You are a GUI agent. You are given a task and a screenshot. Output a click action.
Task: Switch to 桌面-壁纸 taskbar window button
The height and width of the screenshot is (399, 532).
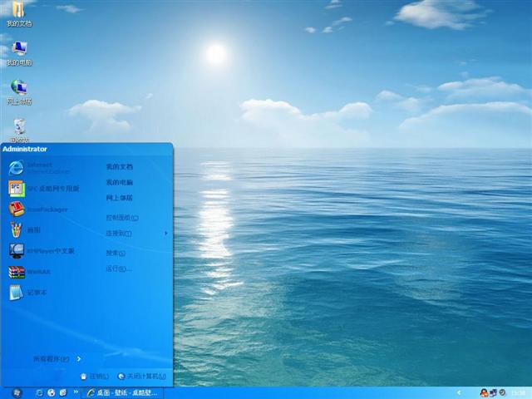[122, 393]
